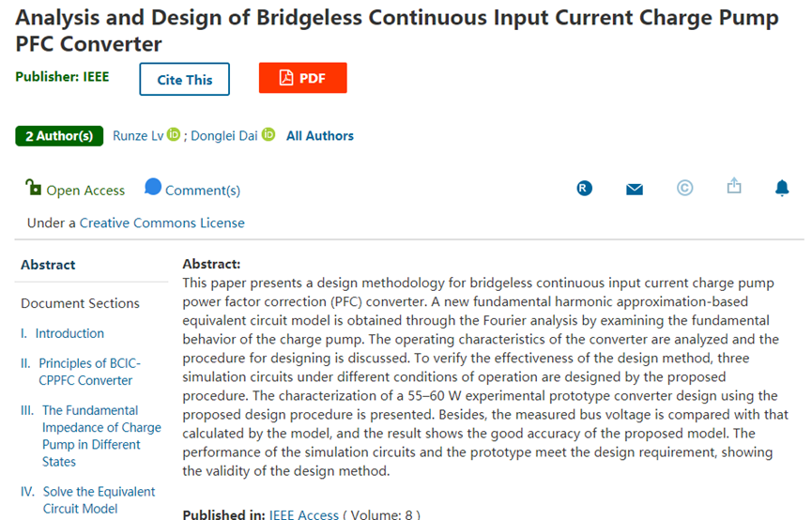Image resolution: width=812 pixels, height=520 pixels.
Task: Click Donglei Dai's ORCID icon
Action: pyautogui.click(x=268, y=135)
